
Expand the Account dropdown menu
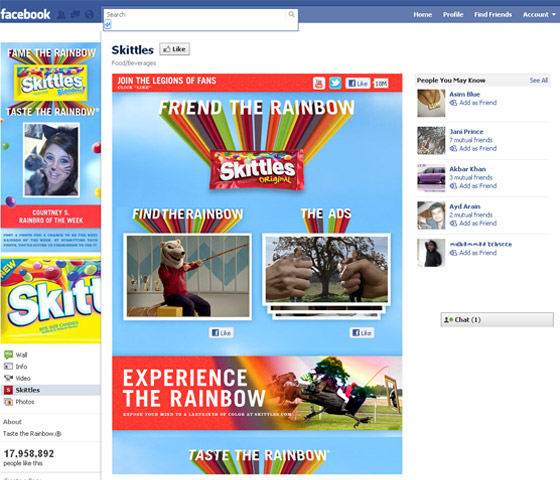point(539,15)
